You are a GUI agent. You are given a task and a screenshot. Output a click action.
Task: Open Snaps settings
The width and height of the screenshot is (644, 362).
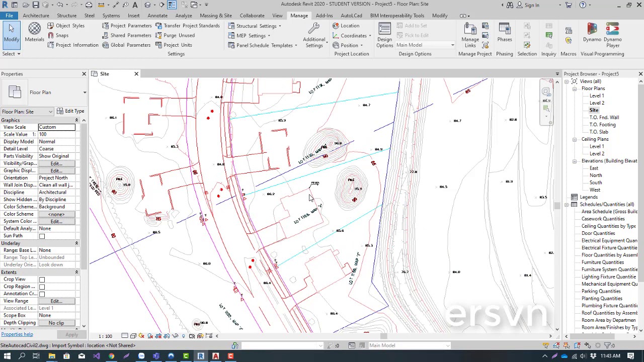pos(58,35)
